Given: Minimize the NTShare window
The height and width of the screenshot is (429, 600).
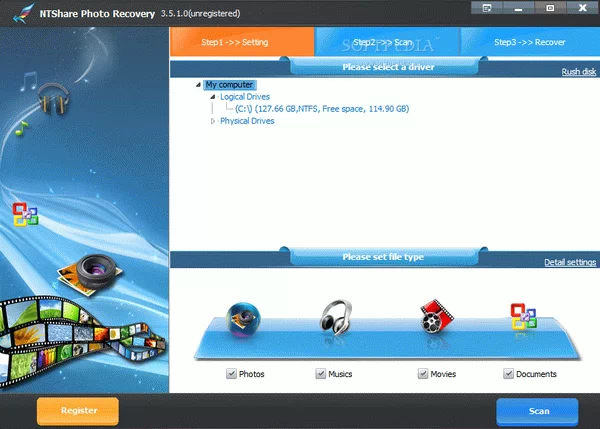Looking at the screenshot, I should pyautogui.click(x=518, y=8).
